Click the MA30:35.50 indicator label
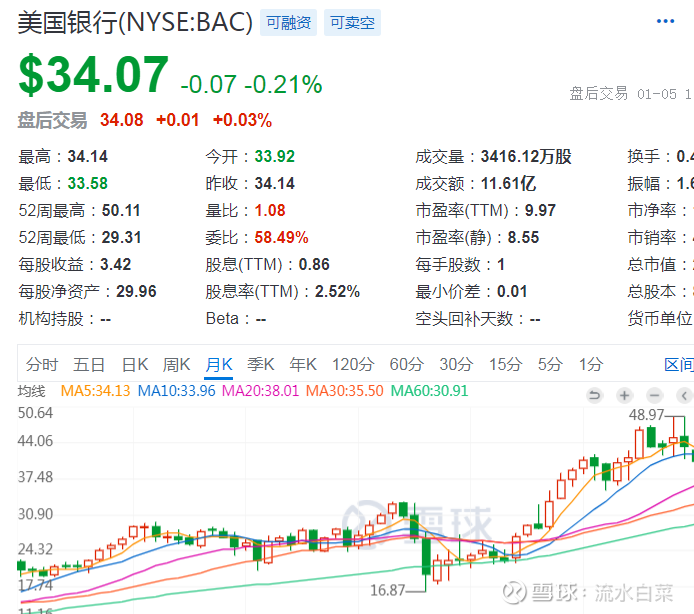 click(344, 391)
